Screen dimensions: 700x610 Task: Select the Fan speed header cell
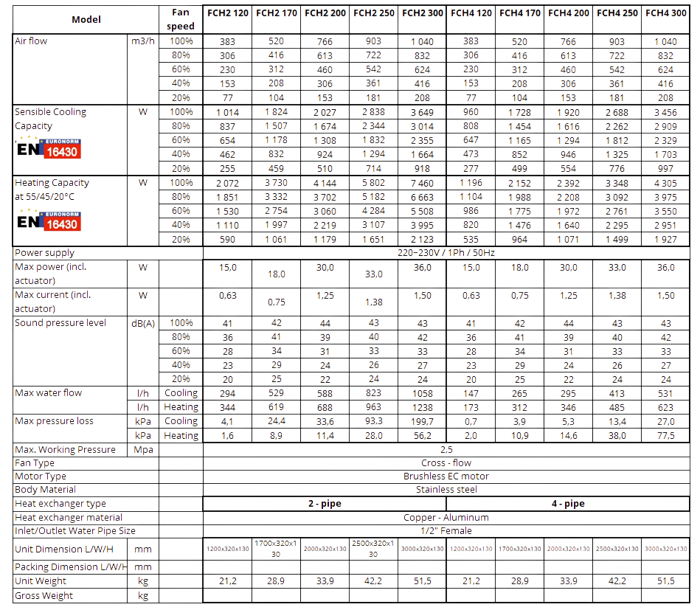click(181, 19)
